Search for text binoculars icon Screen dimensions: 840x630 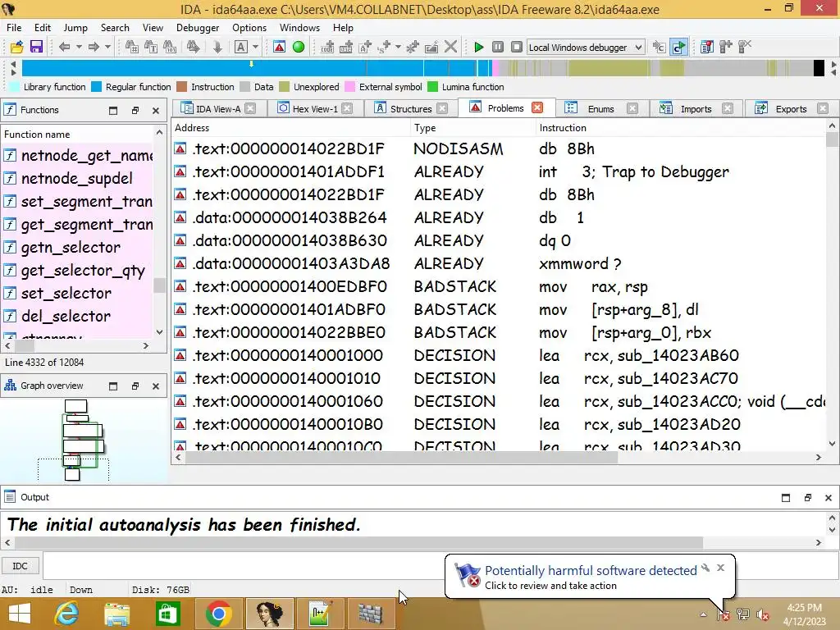coord(151,47)
